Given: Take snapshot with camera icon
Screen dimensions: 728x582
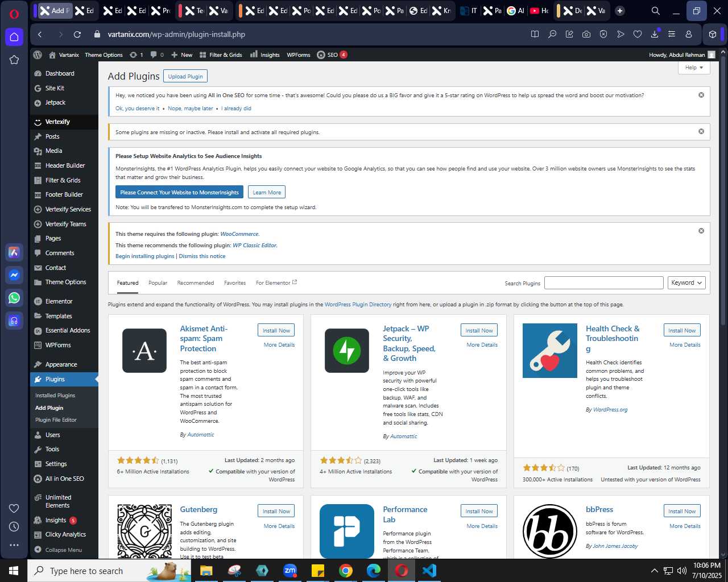Looking at the screenshot, I should [586, 34].
